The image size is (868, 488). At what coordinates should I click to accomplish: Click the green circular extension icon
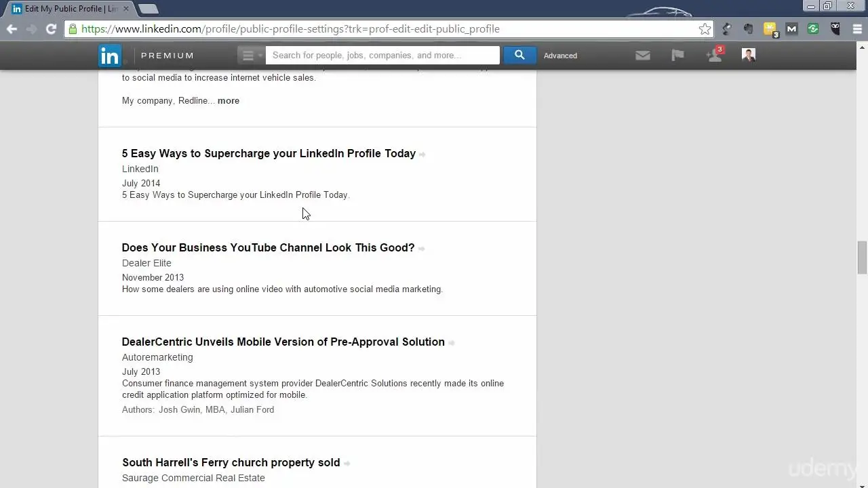tap(813, 28)
